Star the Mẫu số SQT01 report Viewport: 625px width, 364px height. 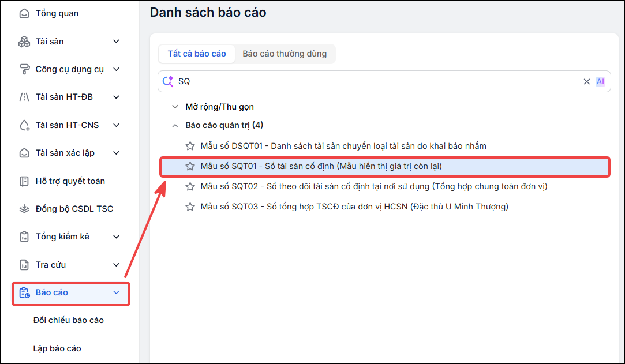click(x=190, y=167)
